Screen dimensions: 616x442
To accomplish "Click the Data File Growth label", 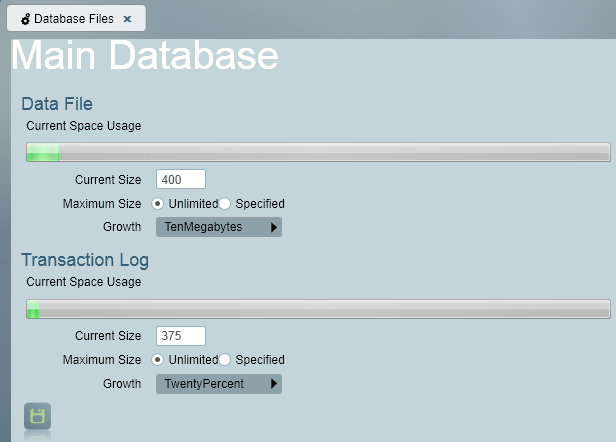I will (122, 227).
